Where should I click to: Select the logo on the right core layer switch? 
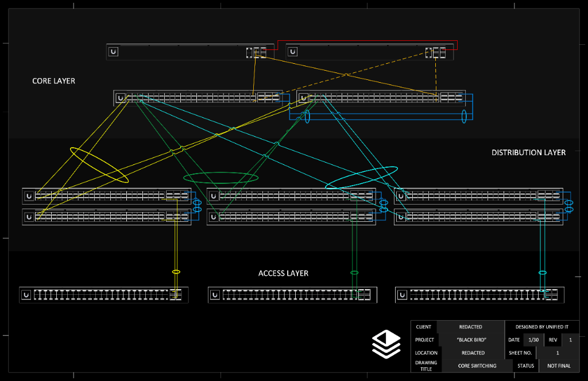point(303,98)
